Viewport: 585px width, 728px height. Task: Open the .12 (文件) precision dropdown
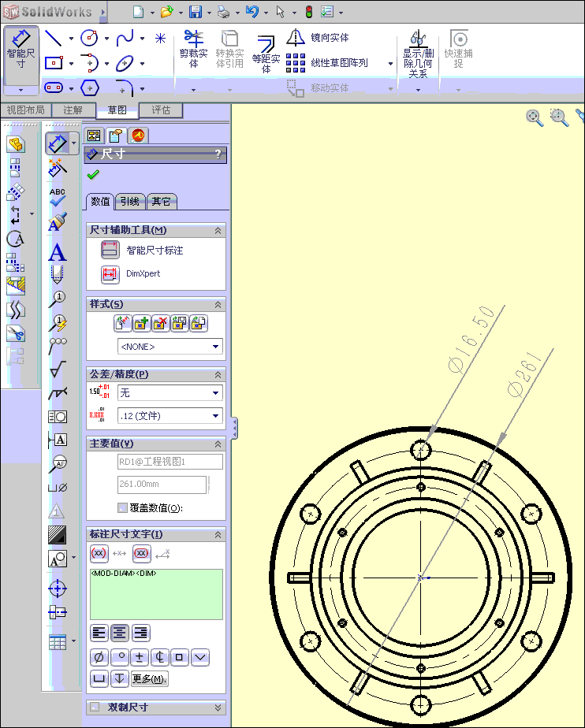(170, 415)
